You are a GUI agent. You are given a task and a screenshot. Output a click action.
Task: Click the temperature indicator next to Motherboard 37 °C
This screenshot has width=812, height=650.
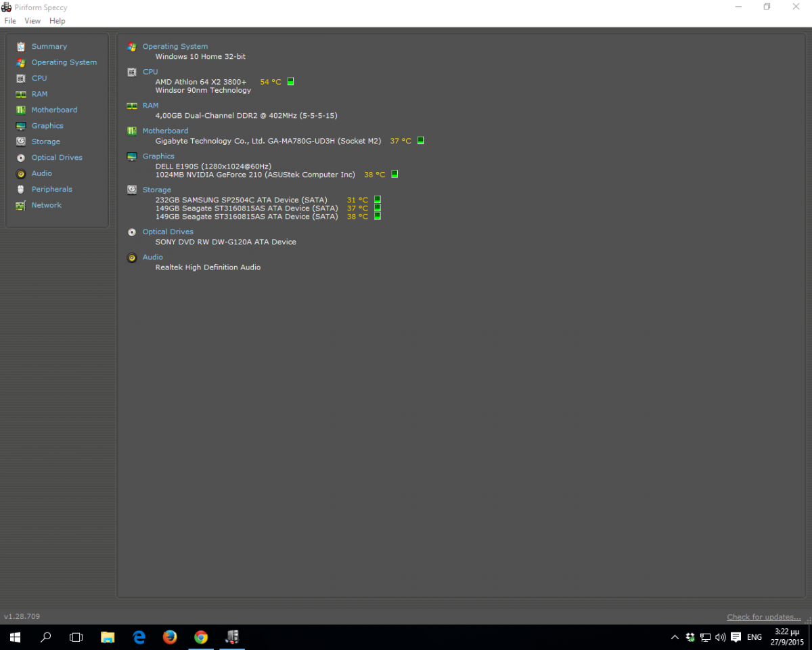[420, 141]
